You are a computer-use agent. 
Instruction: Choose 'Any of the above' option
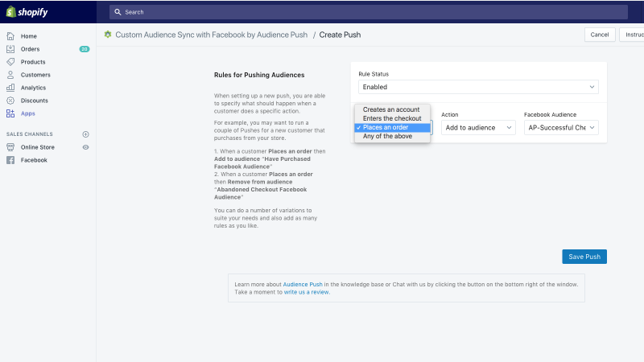[x=392, y=136]
